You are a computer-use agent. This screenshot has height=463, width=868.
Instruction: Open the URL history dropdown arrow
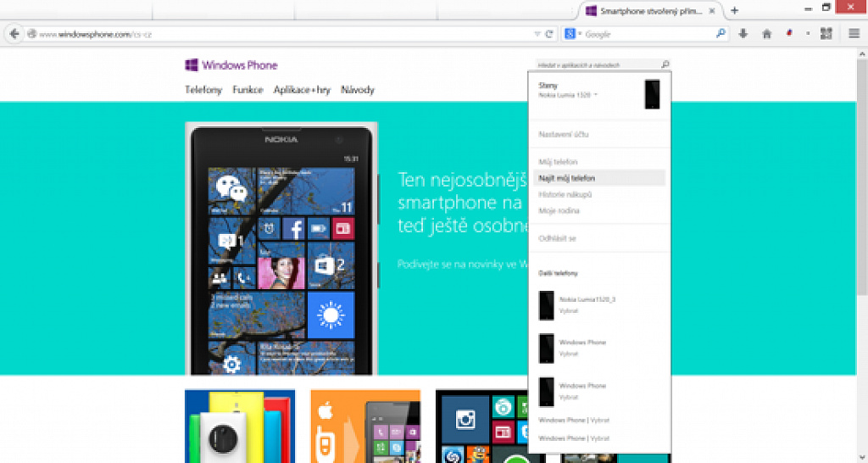click(x=537, y=34)
